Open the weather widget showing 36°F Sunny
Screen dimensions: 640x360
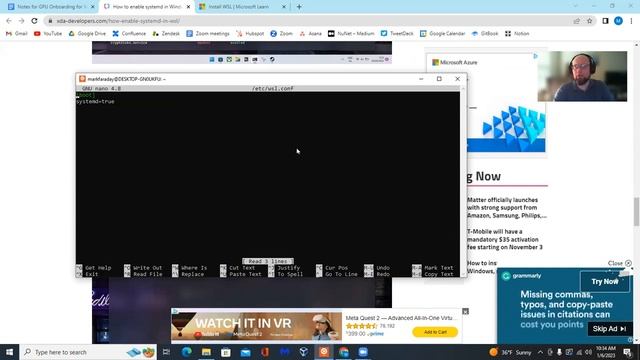(x=510, y=352)
